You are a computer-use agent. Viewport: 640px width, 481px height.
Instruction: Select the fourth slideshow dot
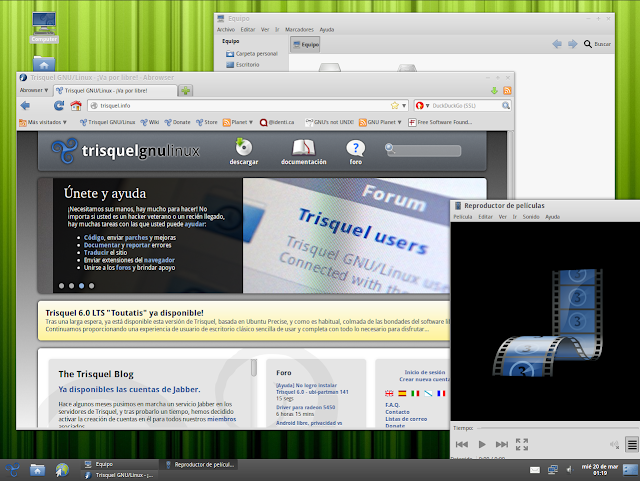pos(91,286)
